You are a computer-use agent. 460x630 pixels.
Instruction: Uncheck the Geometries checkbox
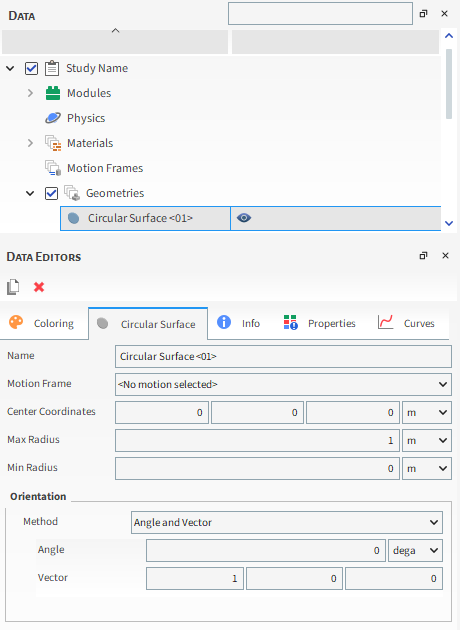click(51, 193)
